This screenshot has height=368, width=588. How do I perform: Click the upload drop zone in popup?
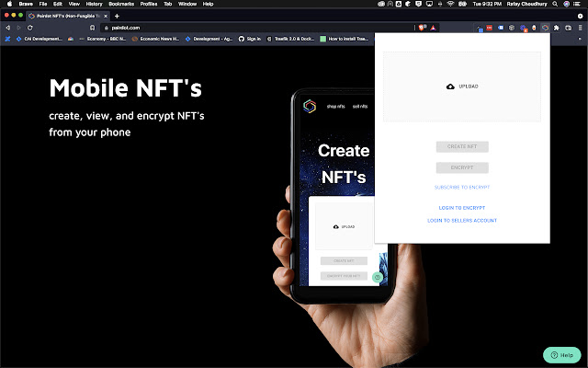[462, 86]
